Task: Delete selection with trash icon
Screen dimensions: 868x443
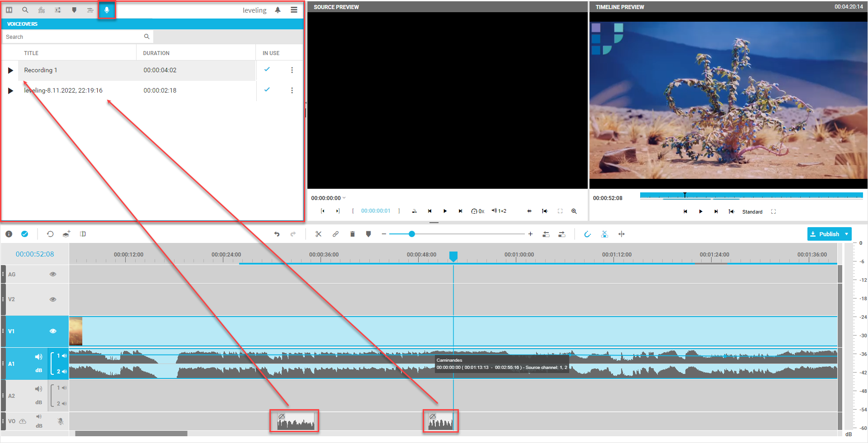Action: coord(352,234)
